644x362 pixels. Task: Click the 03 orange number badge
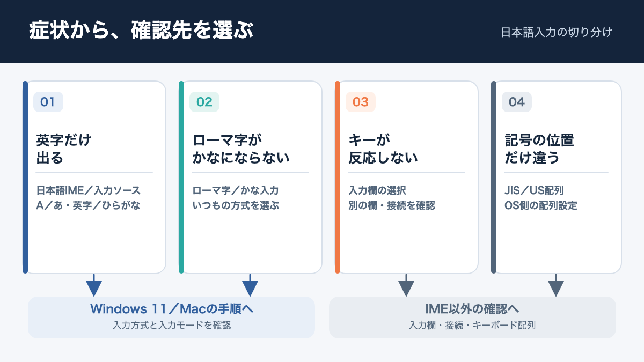[361, 102]
